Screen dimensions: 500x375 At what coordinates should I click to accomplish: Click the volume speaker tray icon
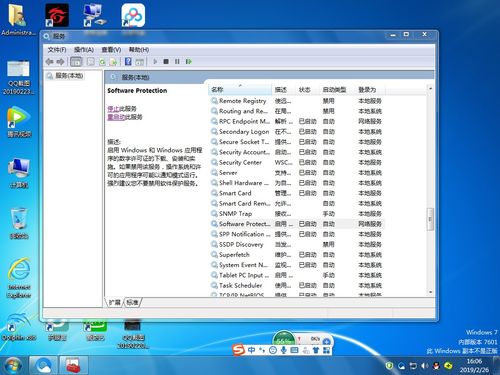click(424, 366)
